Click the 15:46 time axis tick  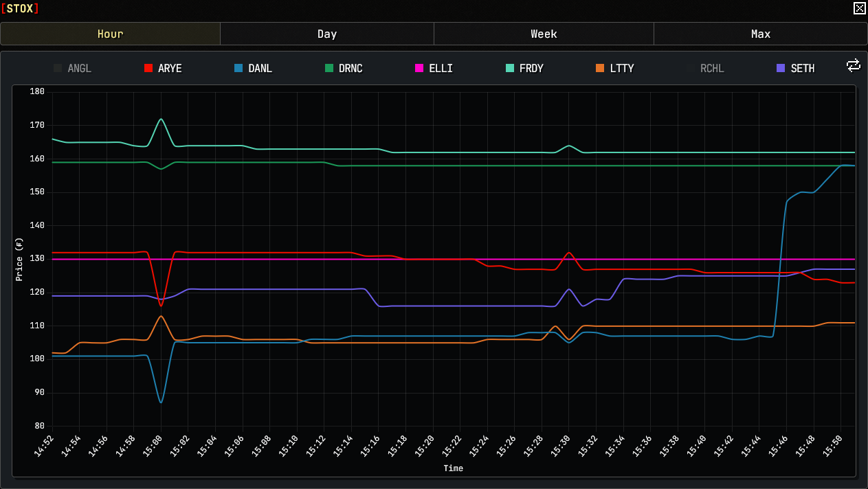point(779,445)
